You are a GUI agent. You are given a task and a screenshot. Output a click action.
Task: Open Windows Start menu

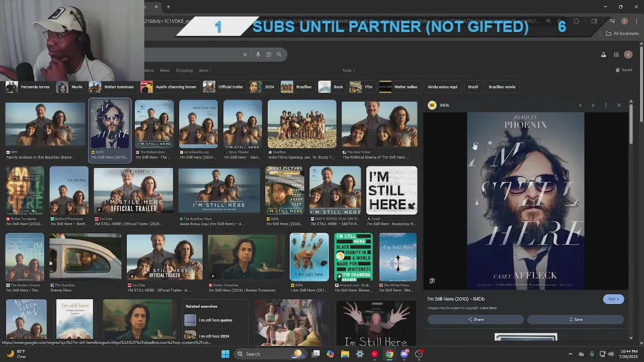[225, 354]
